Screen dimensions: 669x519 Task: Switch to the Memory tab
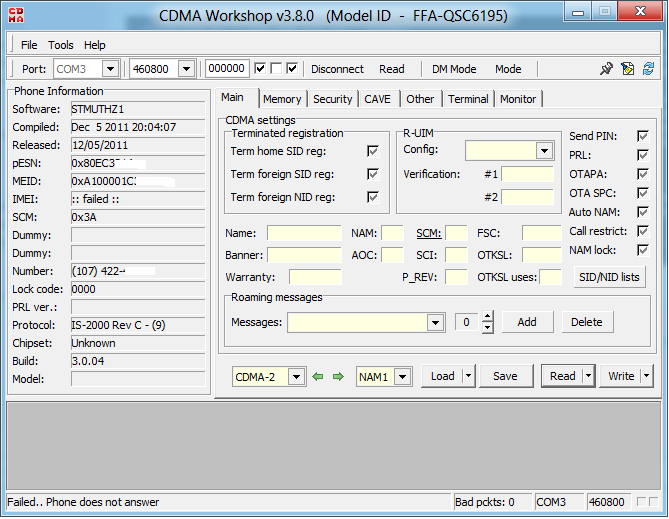pyautogui.click(x=282, y=99)
